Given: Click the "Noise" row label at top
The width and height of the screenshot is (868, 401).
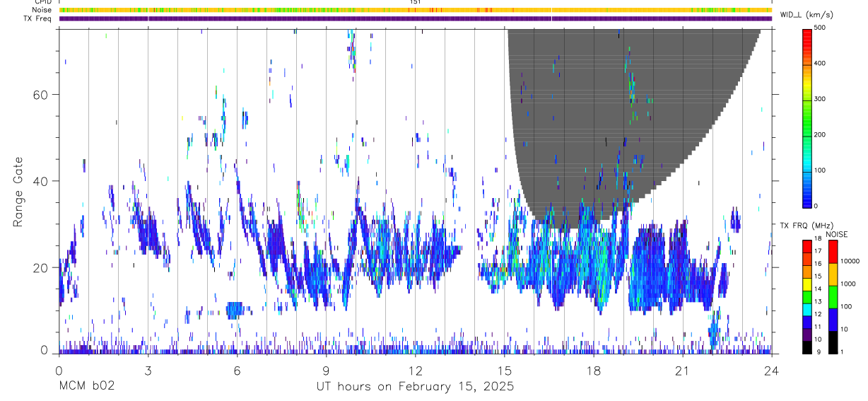Looking at the screenshot, I should click(x=42, y=10).
